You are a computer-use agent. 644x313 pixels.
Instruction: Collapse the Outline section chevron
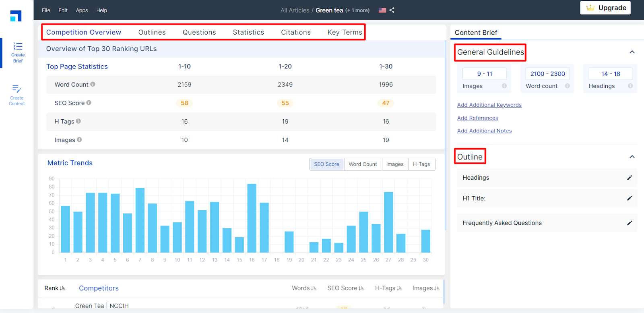[632, 157]
